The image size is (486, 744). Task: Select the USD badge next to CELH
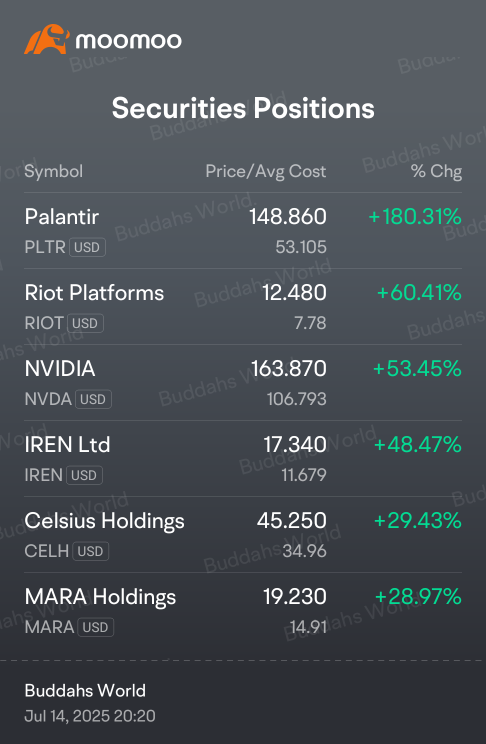click(91, 551)
